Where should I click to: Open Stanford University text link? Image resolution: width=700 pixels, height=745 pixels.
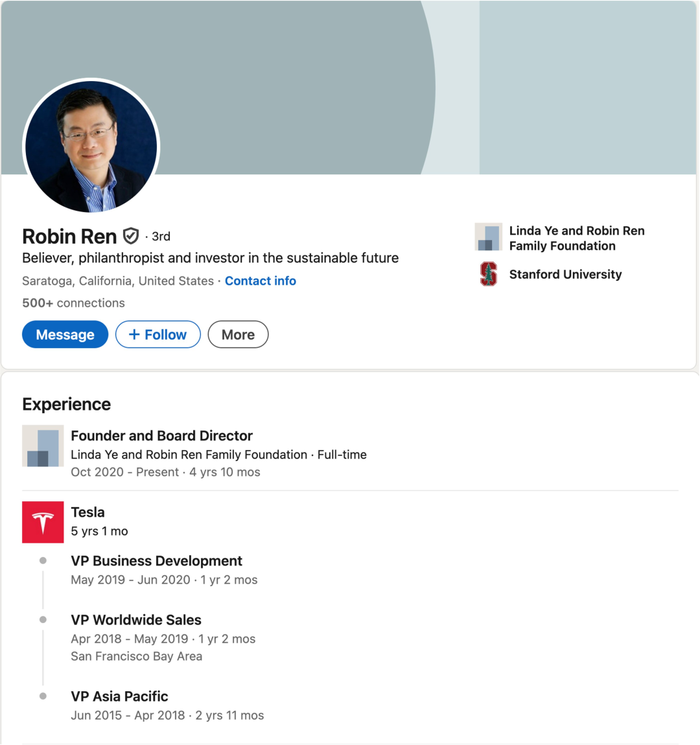coord(565,274)
